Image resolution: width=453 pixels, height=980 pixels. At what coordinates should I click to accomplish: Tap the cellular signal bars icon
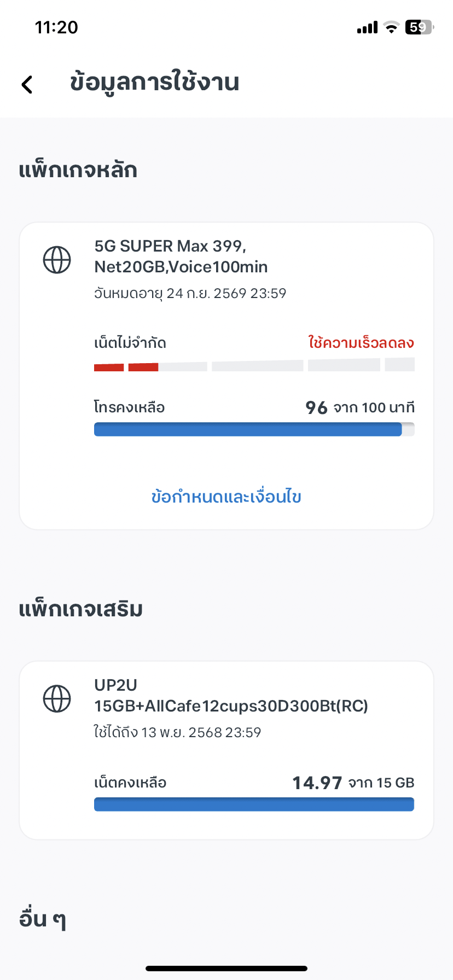coord(367,27)
